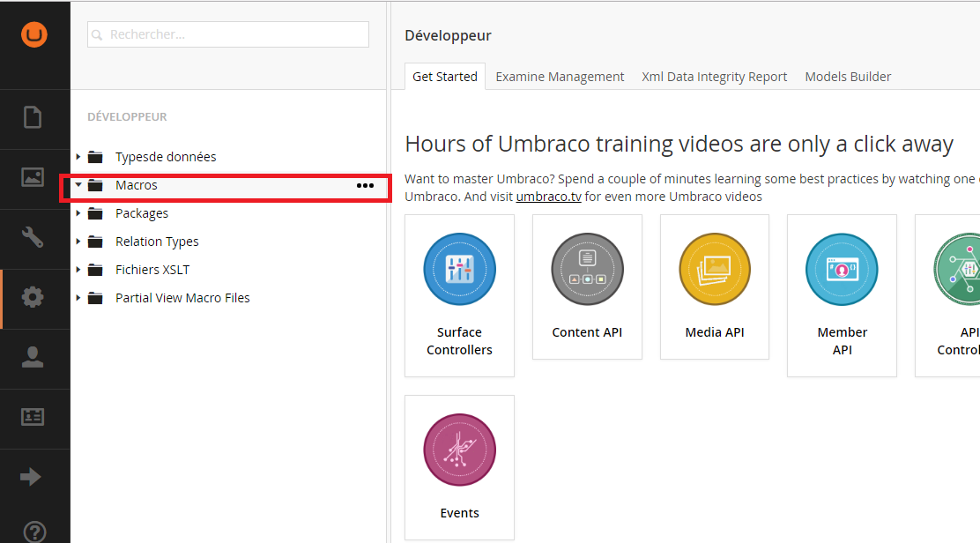980x543 pixels.
Task: Click the Fichiers XSLT folder icon
Action: (95, 270)
